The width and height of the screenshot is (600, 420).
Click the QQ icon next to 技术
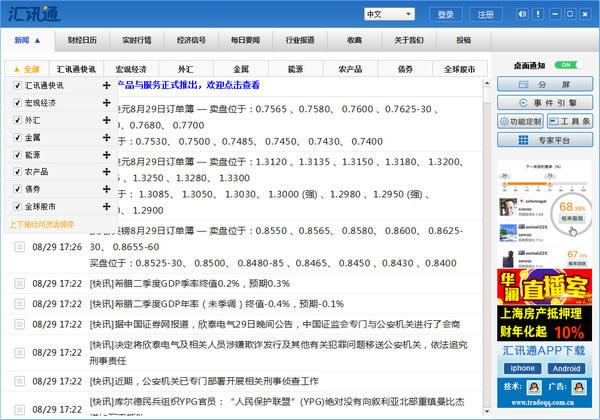coord(532,386)
